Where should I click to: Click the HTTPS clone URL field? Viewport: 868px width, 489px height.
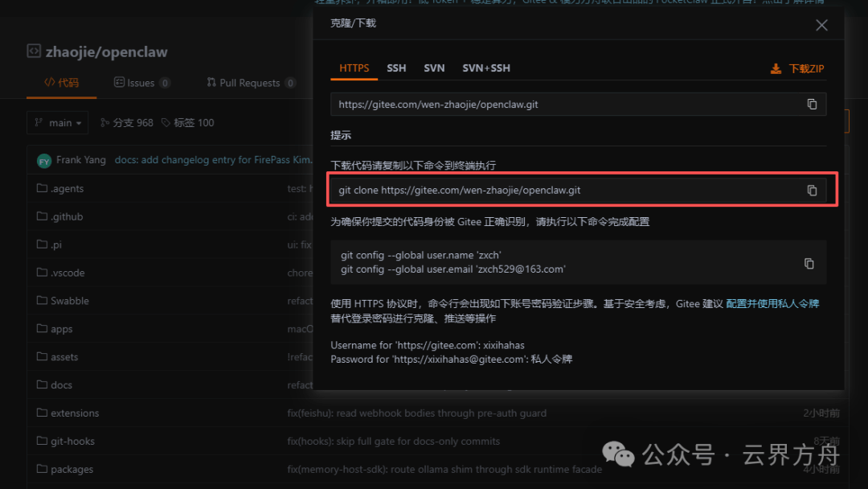[563, 105]
